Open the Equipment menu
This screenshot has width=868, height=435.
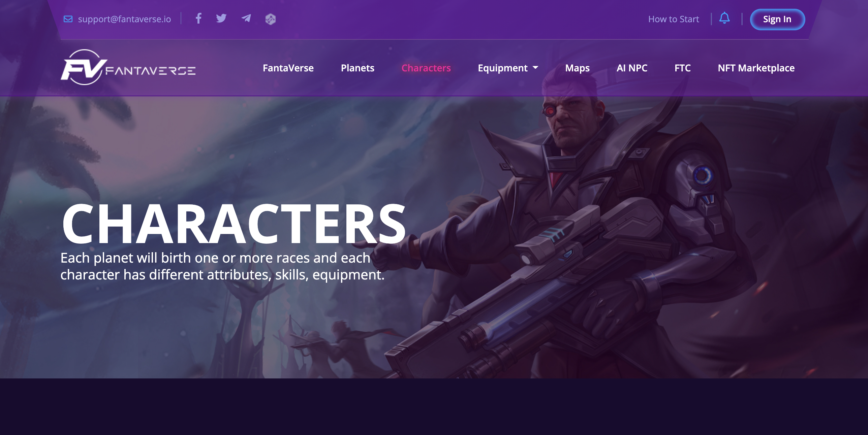click(x=503, y=68)
